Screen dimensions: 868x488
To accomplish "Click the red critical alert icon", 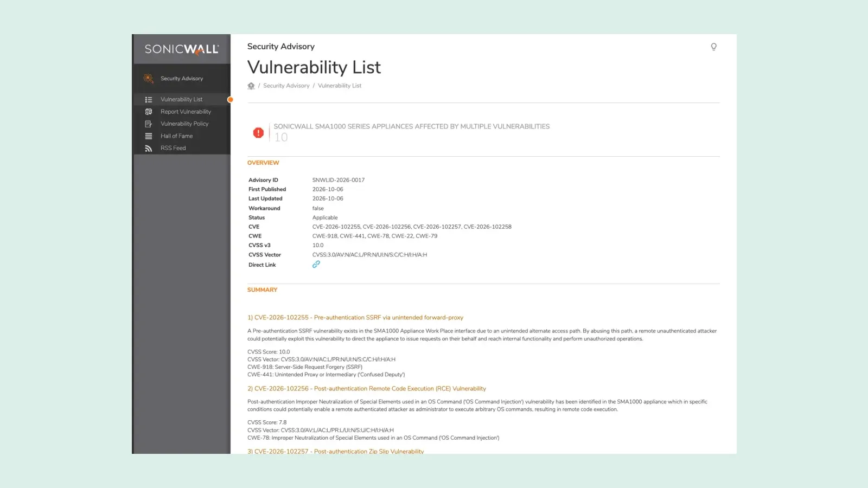I will coord(258,132).
